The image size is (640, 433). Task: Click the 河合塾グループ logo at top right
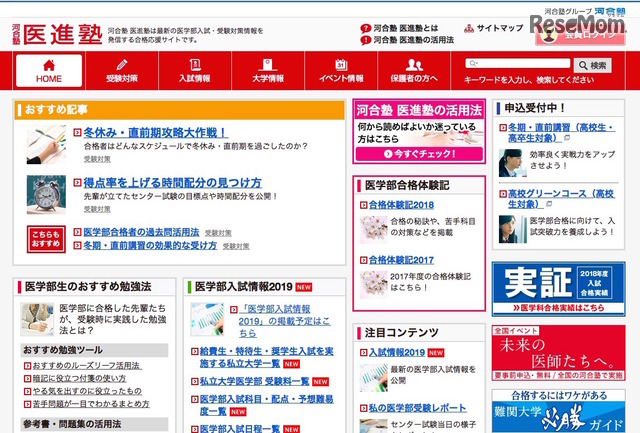(x=584, y=11)
